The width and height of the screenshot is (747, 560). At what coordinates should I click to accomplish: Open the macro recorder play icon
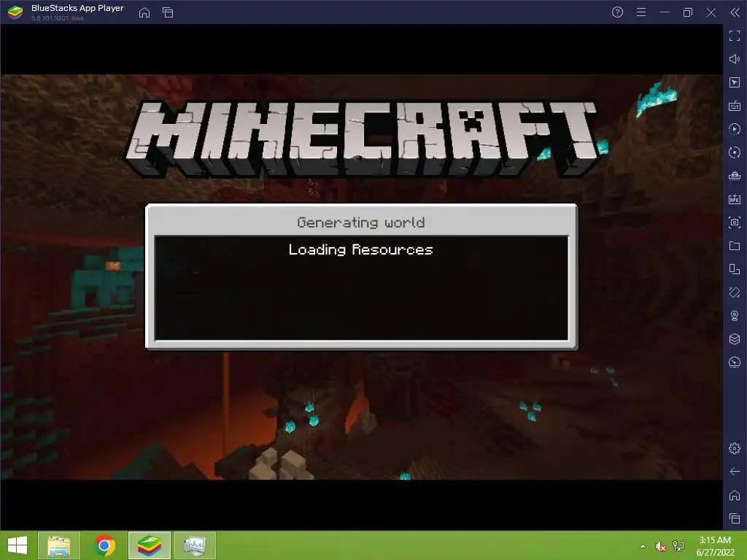(x=734, y=129)
